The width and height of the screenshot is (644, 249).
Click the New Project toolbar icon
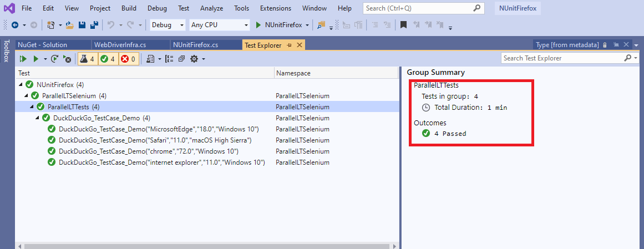[51, 25]
